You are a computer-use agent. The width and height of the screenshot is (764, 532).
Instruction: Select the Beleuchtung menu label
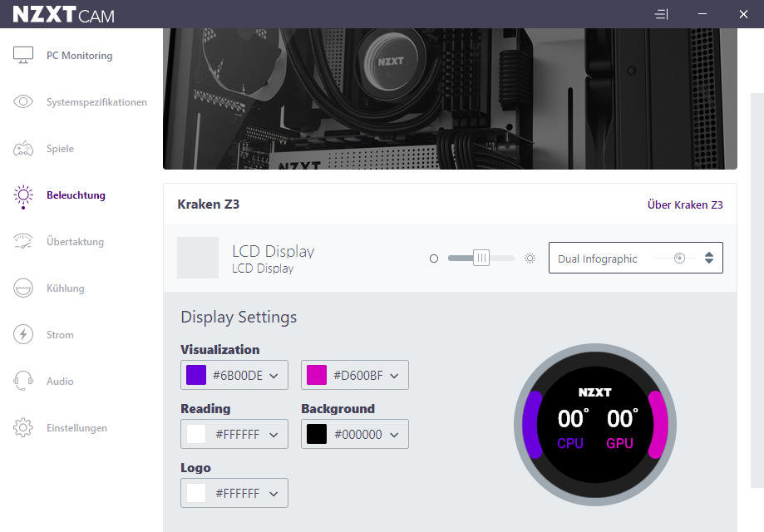(76, 195)
